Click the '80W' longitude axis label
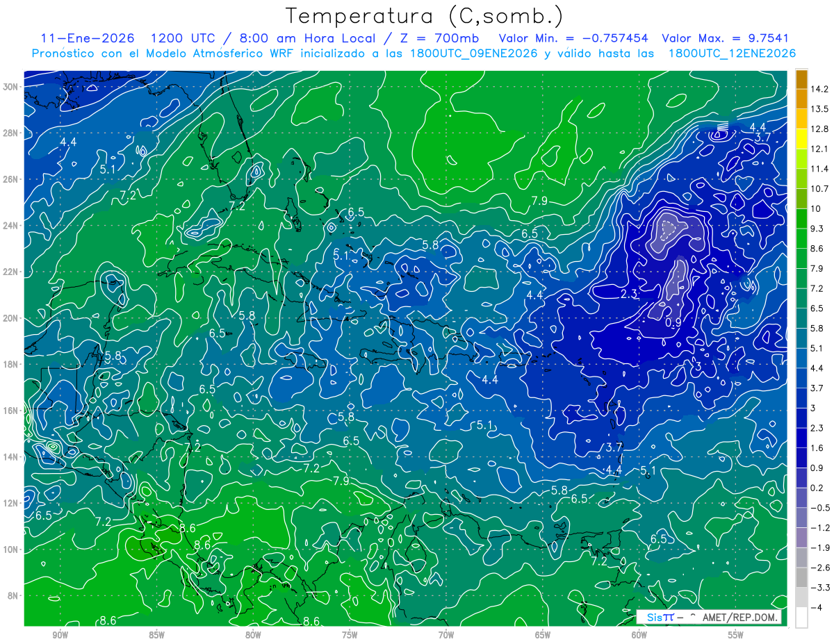The width and height of the screenshot is (834, 644). [253, 636]
